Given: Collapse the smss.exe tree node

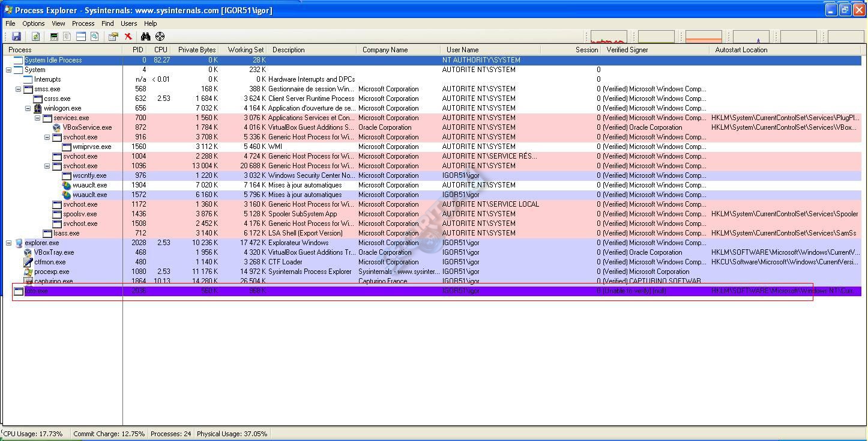Looking at the screenshot, I should [18, 89].
